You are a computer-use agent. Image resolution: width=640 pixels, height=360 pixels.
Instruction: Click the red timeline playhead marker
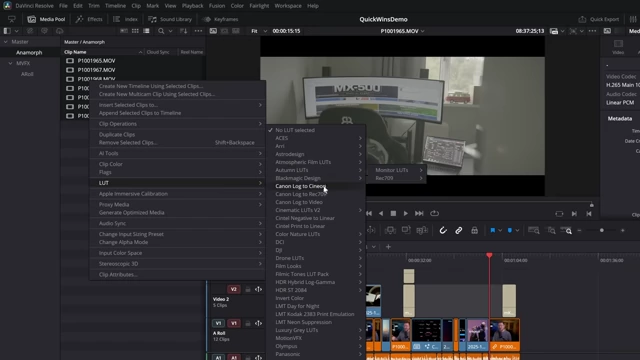pyautogui.click(x=489, y=256)
